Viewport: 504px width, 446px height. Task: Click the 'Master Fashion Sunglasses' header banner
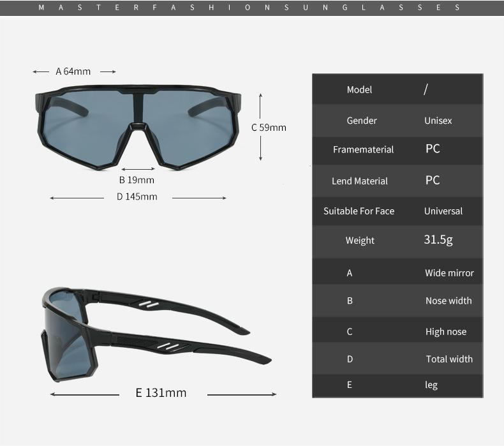click(251, 8)
